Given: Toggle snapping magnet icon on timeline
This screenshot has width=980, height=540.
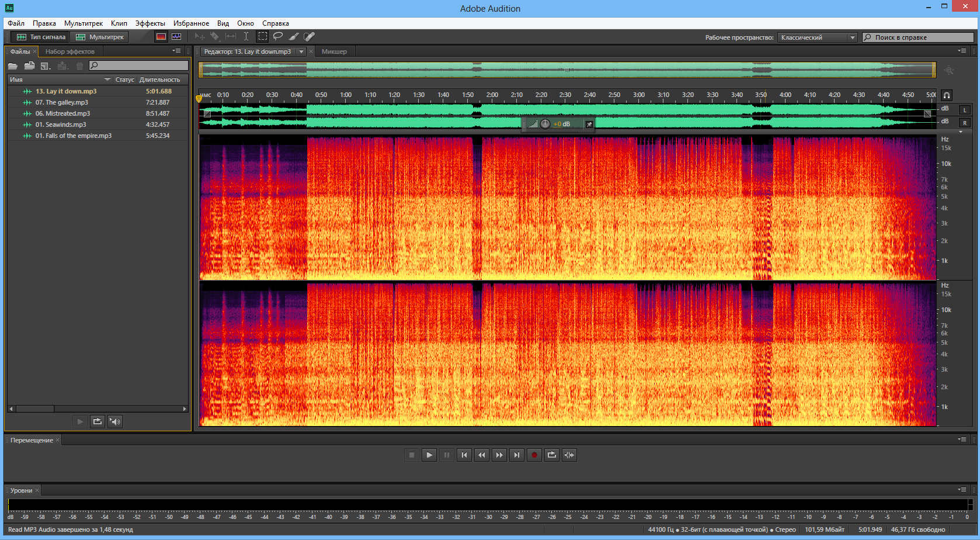Looking at the screenshot, I should click(947, 95).
